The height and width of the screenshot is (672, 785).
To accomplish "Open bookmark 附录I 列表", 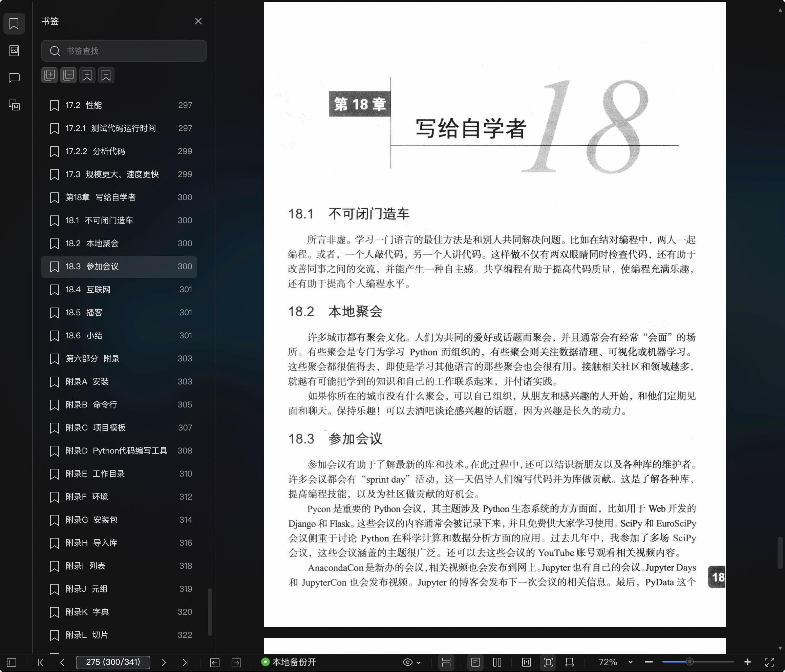I will coord(119,566).
